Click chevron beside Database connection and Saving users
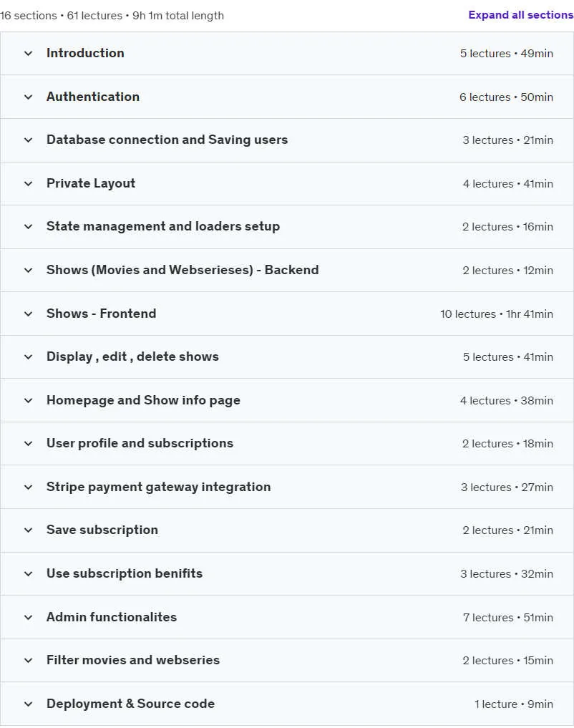The width and height of the screenshot is (574, 728). (29, 140)
